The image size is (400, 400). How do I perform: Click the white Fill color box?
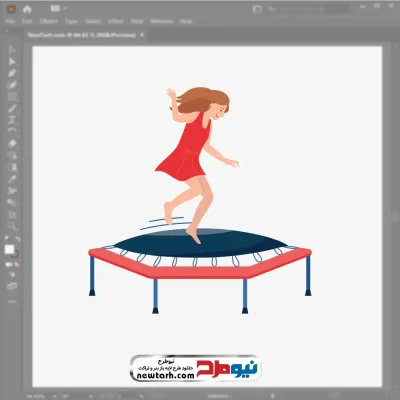9,249
